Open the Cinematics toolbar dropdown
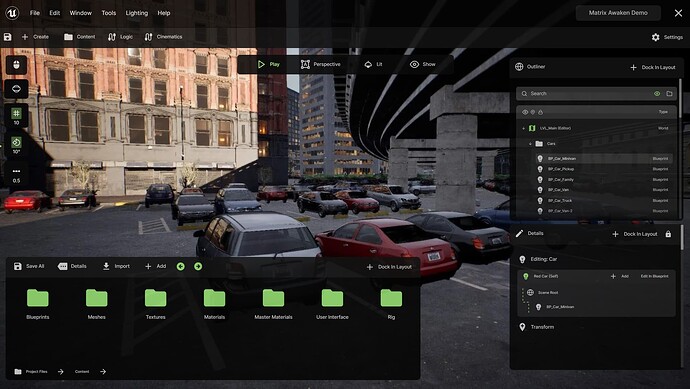Image resolution: width=690 pixels, height=389 pixels. coord(163,37)
